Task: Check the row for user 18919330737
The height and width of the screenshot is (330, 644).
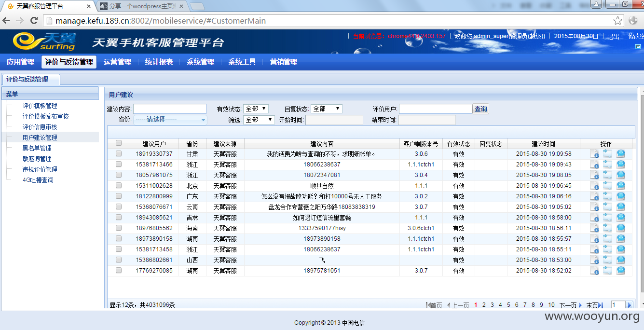Action: click(119, 154)
